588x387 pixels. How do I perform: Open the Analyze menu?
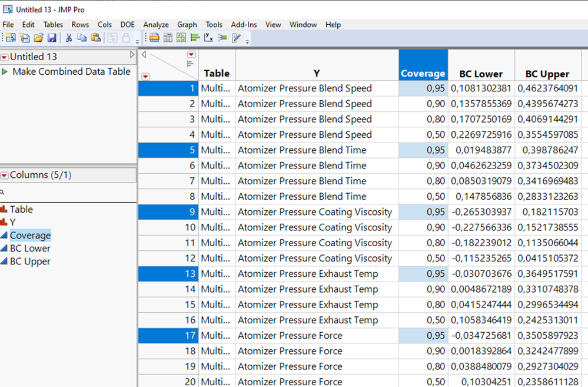tap(155, 25)
